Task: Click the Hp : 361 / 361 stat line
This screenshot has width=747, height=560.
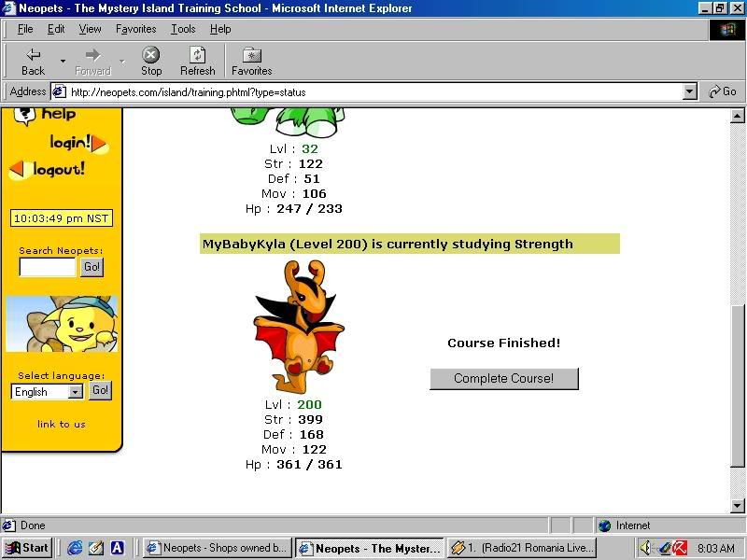Action: tap(294, 464)
